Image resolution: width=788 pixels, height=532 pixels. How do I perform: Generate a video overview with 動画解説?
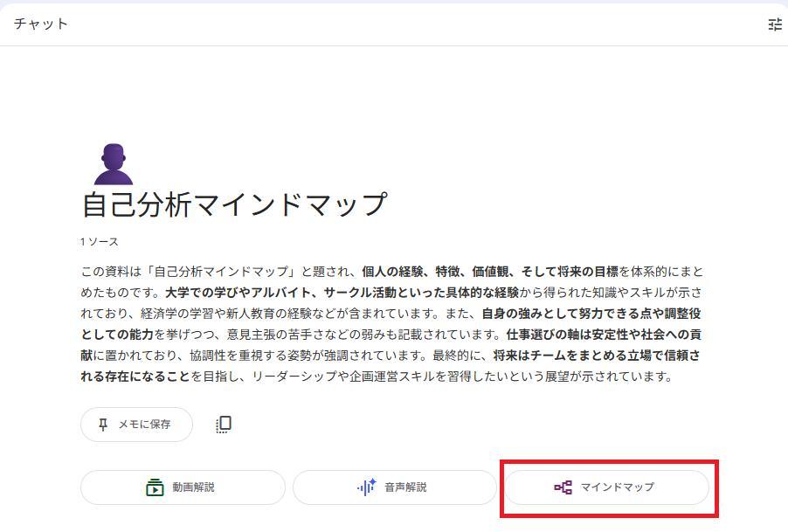pyautogui.click(x=183, y=487)
